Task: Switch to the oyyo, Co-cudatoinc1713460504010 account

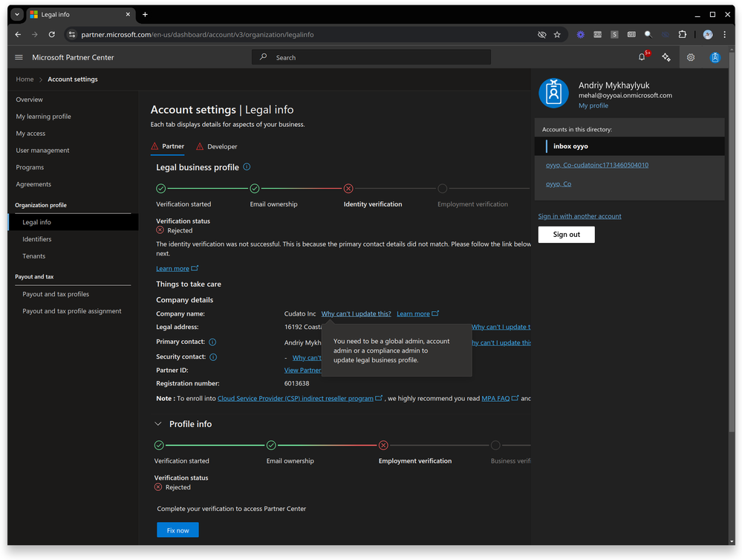Action: click(597, 165)
